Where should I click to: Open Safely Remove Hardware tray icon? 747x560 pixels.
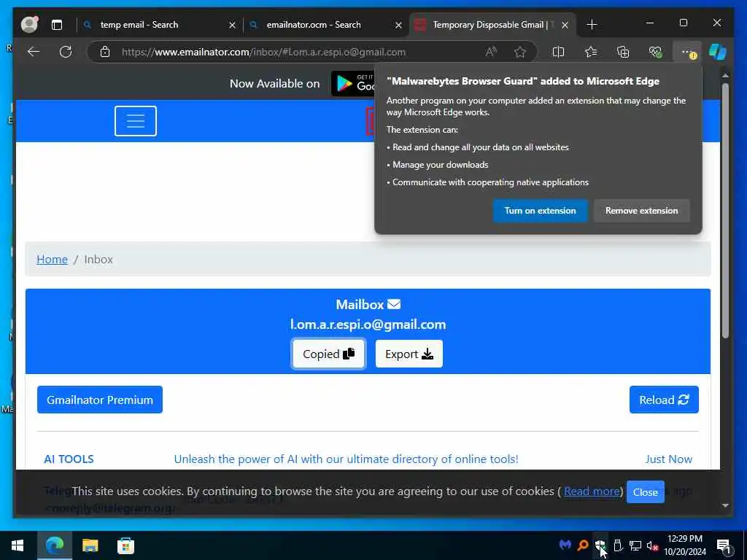[618, 545]
